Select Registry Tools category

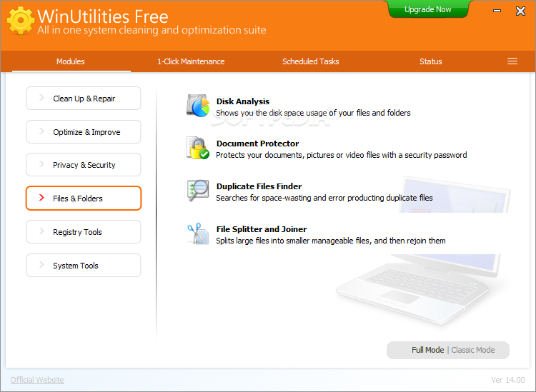tap(84, 232)
